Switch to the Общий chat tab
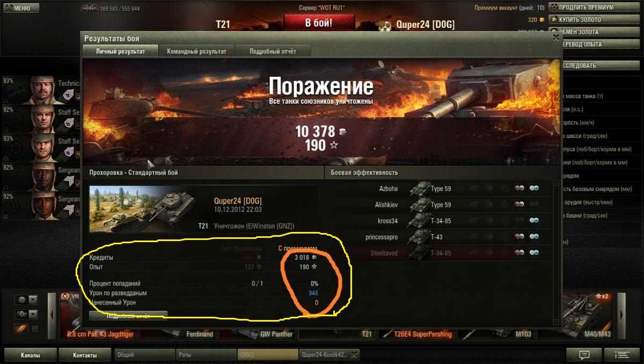 pyautogui.click(x=145, y=355)
